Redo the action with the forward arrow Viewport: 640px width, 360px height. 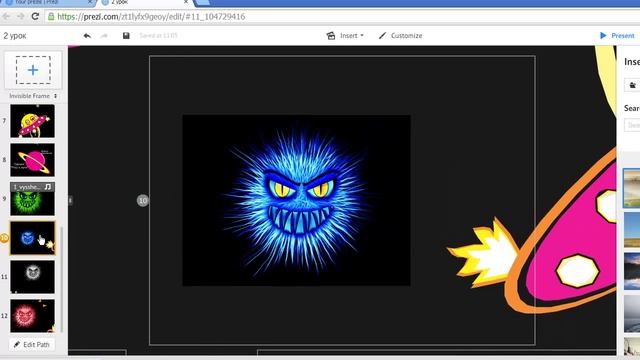coord(104,36)
